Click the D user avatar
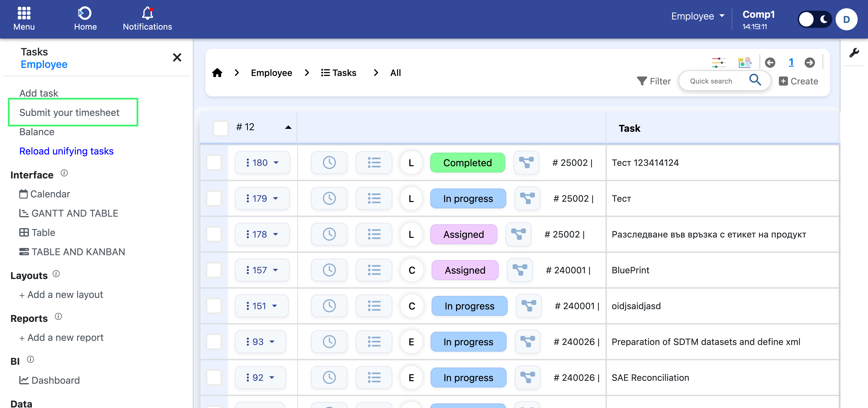This screenshot has width=868, height=408. 846,19
